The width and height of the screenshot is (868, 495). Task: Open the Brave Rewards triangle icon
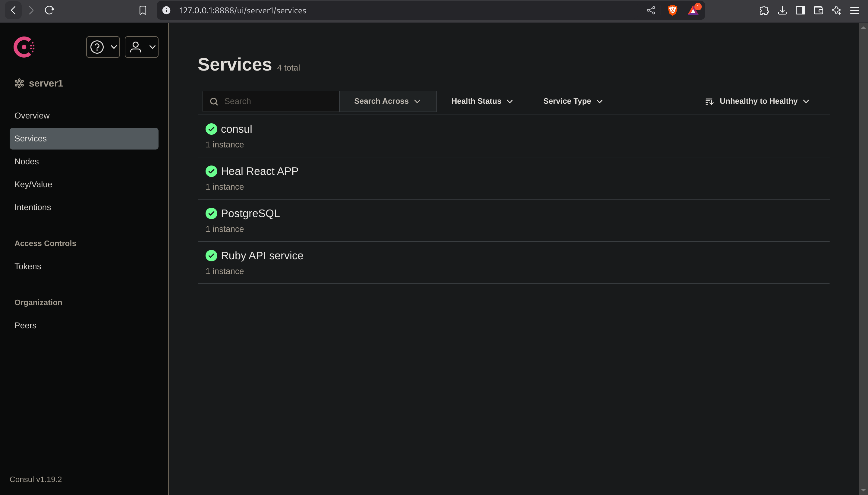click(693, 10)
